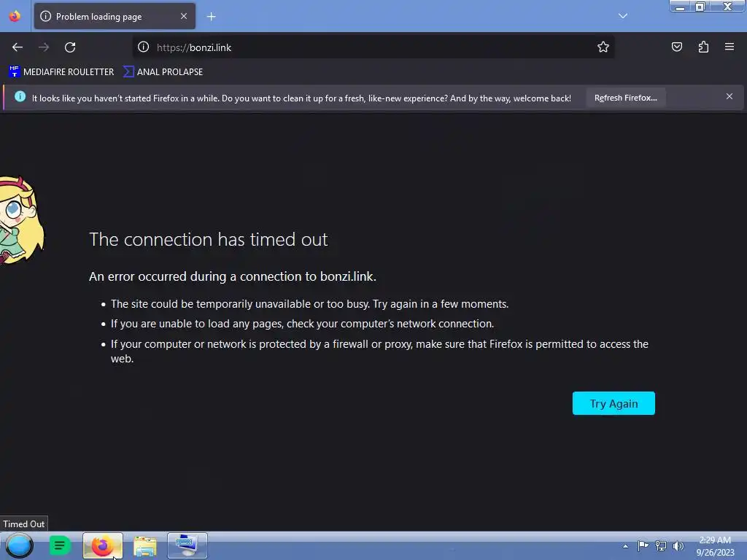Open Save to Pocket icon

pyautogui.click(x=677, y=47)
